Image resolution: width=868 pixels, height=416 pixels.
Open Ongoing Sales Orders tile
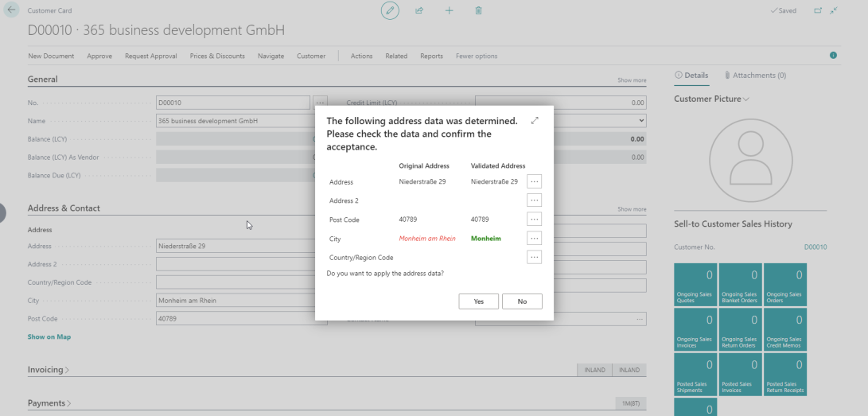point(785,284)
